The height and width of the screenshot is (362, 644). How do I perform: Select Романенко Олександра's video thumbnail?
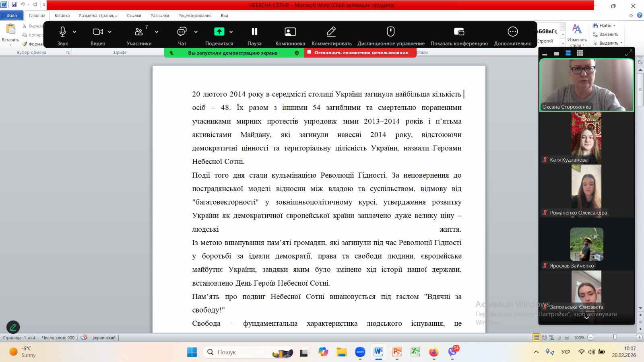point(586,191)
